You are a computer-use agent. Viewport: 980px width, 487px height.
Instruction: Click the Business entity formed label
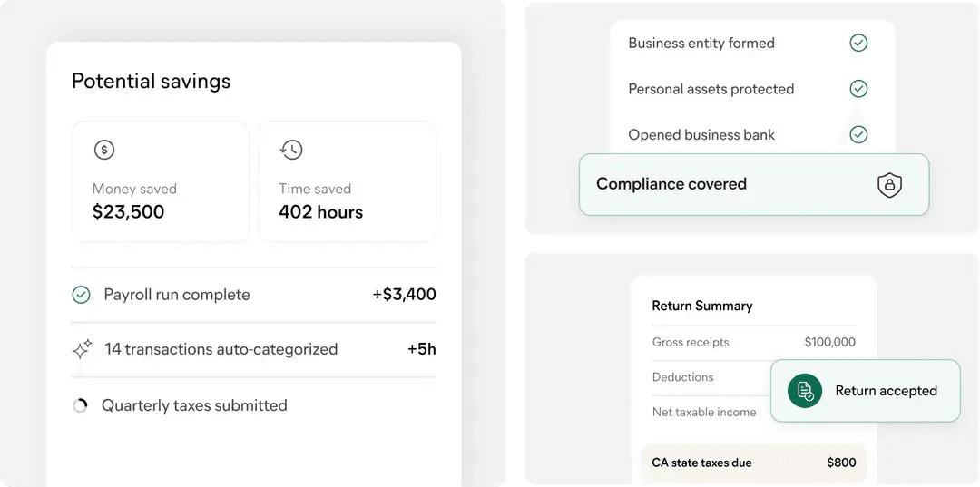(701, 44)
